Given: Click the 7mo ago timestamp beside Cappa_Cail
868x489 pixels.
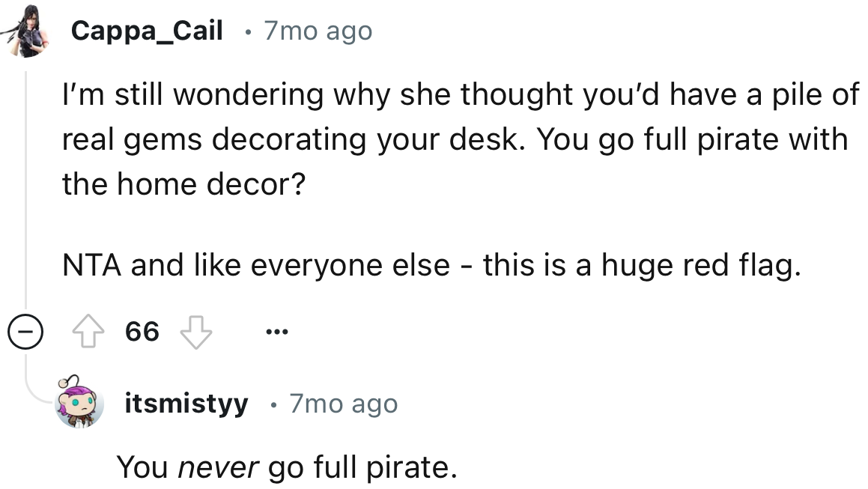Looking at the screenshot, I should (318, 31).
